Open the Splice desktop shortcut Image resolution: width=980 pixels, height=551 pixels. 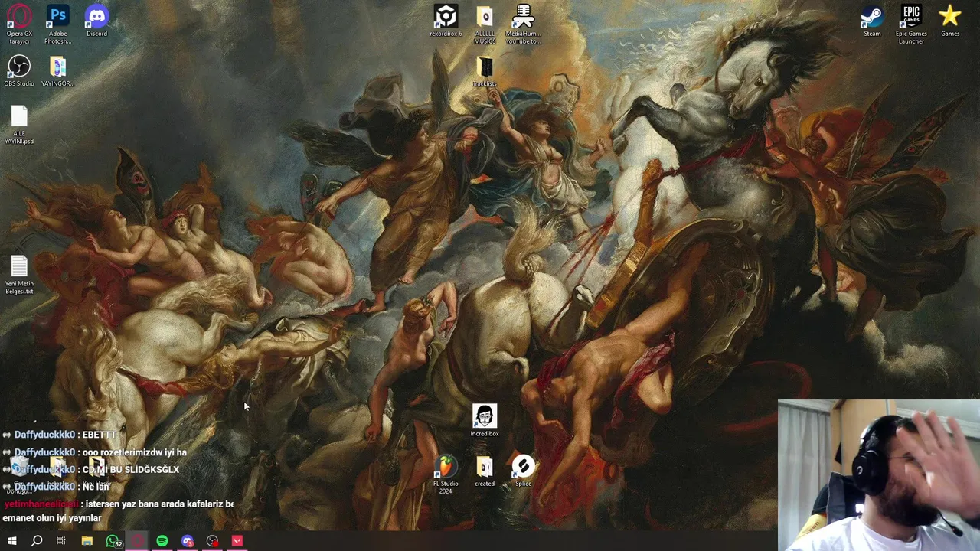coord(523,471)
